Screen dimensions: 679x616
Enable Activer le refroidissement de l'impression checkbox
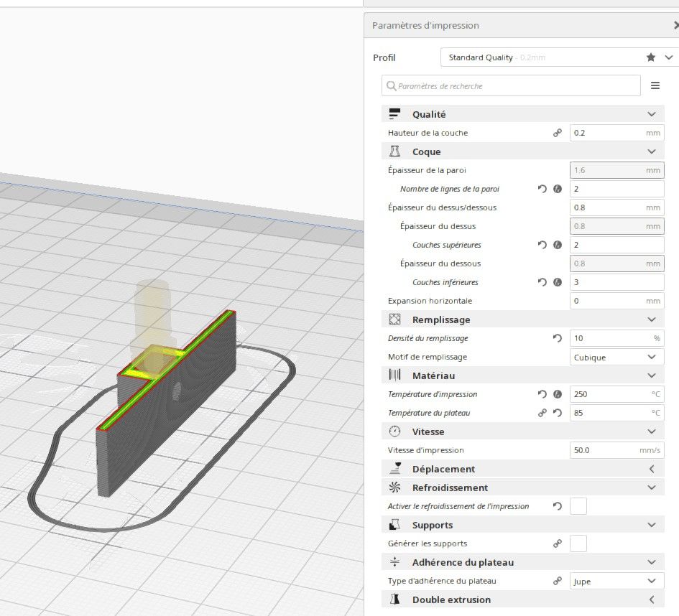pos(578,506)
